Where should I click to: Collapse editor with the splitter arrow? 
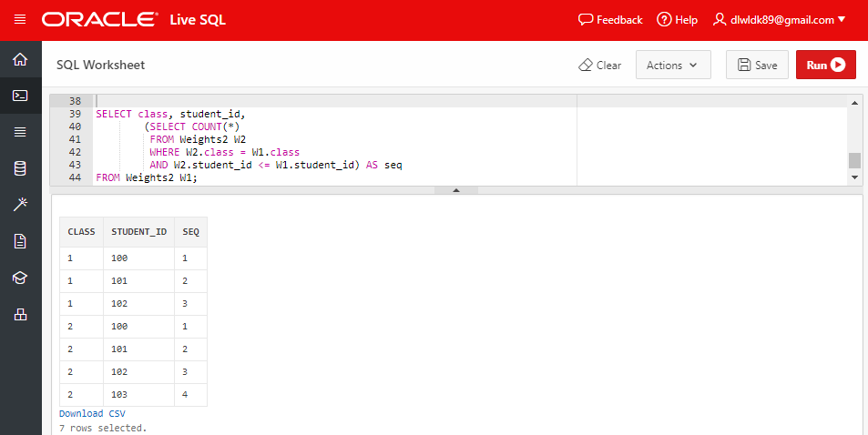(x=456, y=190)
